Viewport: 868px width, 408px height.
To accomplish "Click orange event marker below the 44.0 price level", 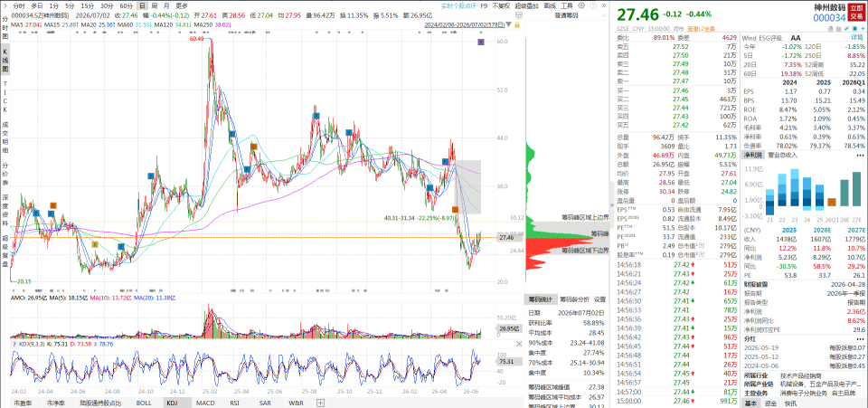I will tap(254, 147).
